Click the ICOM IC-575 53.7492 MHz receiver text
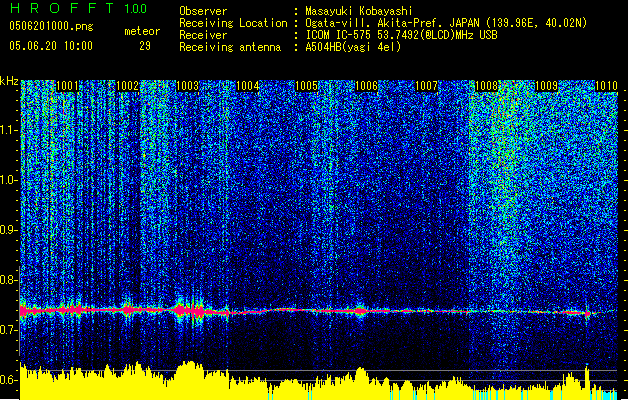 (x=401, y=35)
